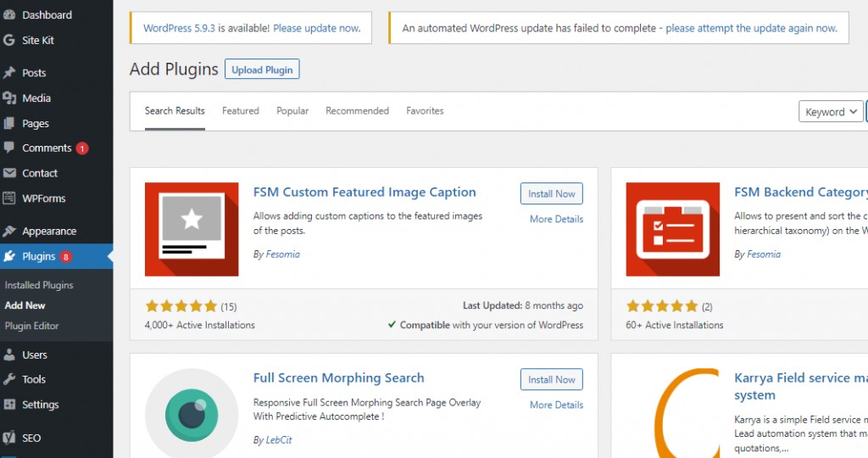The width and height of the screenshot is (868, 458).
Task: Click the Site Kit Google icon
Action: pyautogui.click(x=9, y=40)
